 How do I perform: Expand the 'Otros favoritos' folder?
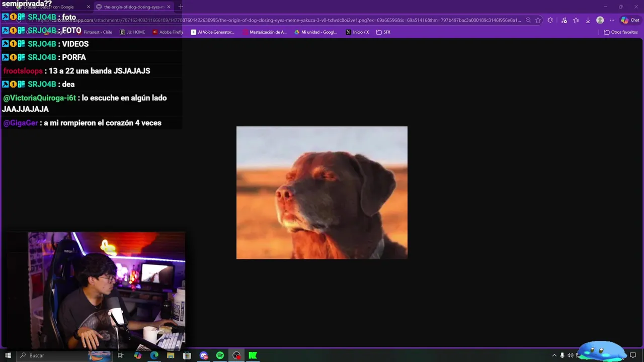[x=621, y=32]
